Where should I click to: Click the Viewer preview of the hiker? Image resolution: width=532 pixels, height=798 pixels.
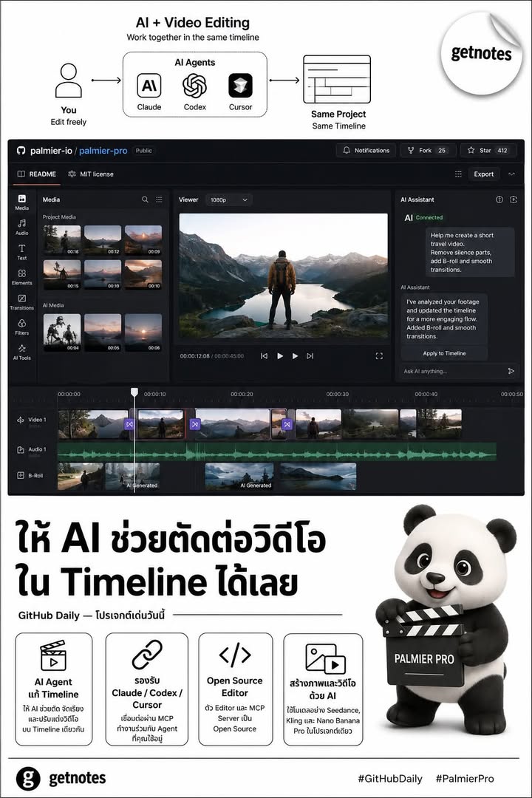click(284, 275)
